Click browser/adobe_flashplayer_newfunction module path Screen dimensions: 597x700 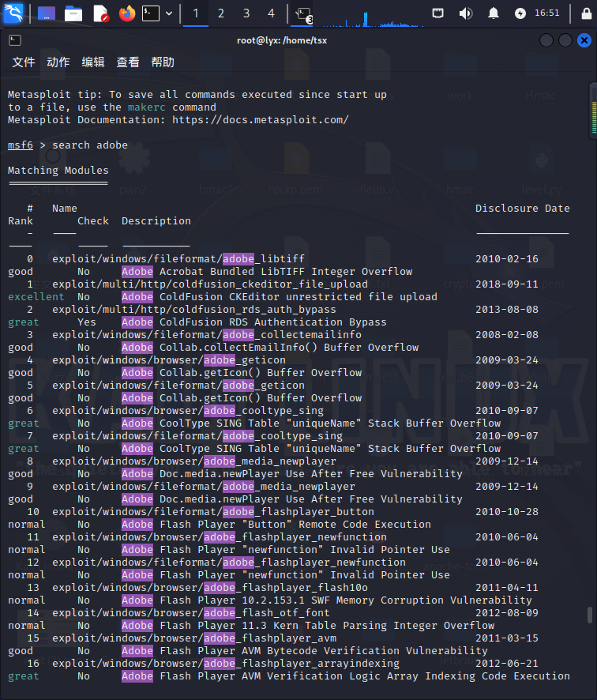coord(220,537)
